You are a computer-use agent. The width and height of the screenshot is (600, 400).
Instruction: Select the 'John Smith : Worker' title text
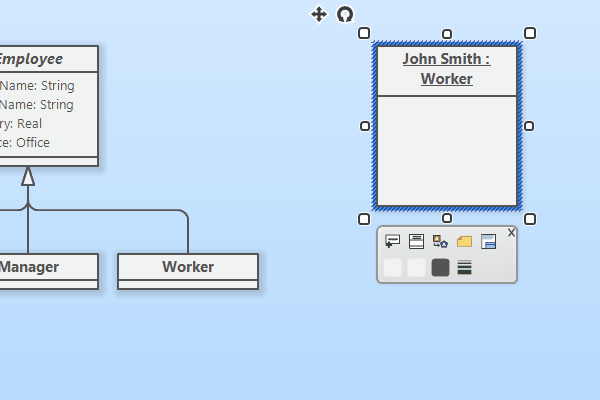click(x=447, y=69)
